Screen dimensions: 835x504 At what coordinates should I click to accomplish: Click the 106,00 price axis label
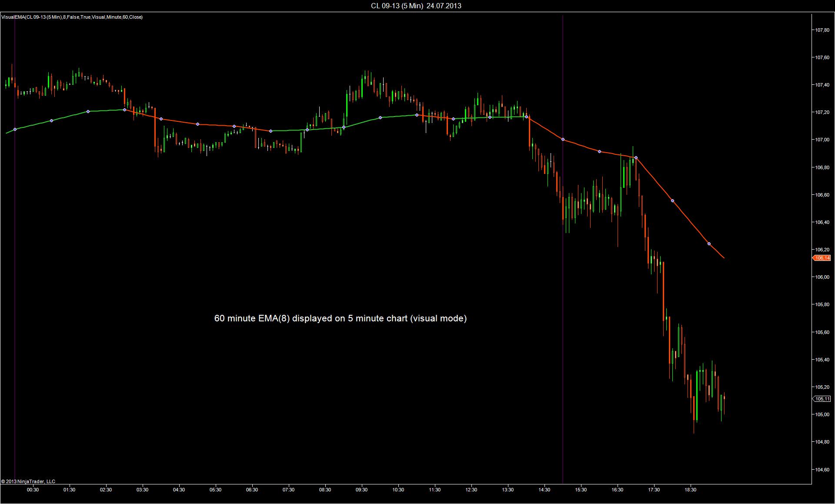[x=822, y=277]
